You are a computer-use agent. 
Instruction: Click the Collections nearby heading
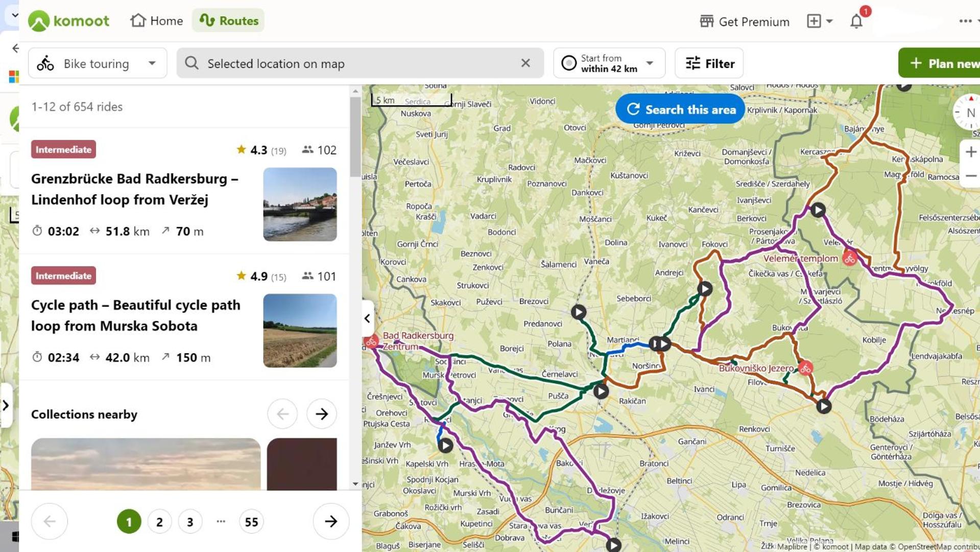point(84,415)
